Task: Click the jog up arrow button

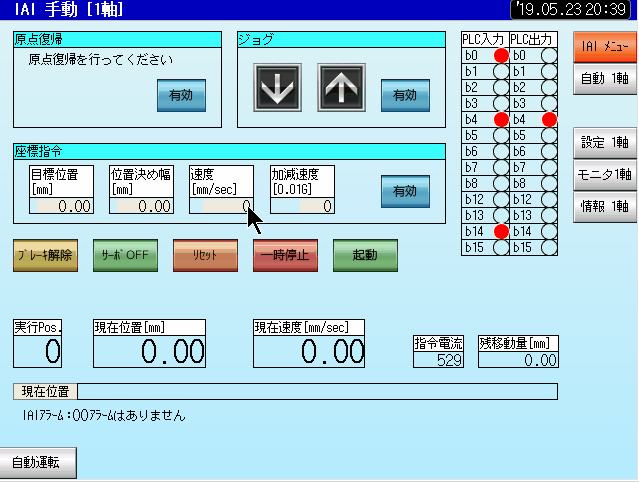Action: pyautogui.click(x=342, y=87)
